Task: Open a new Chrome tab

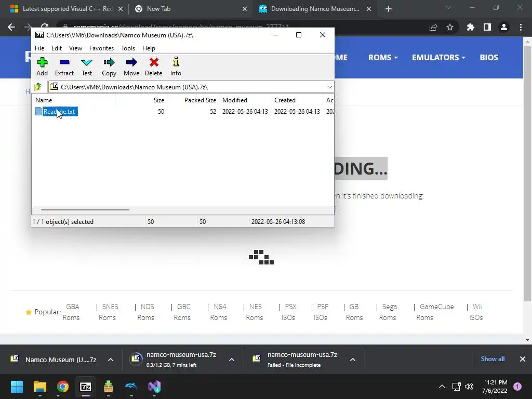Action: [x=389, y=9]
